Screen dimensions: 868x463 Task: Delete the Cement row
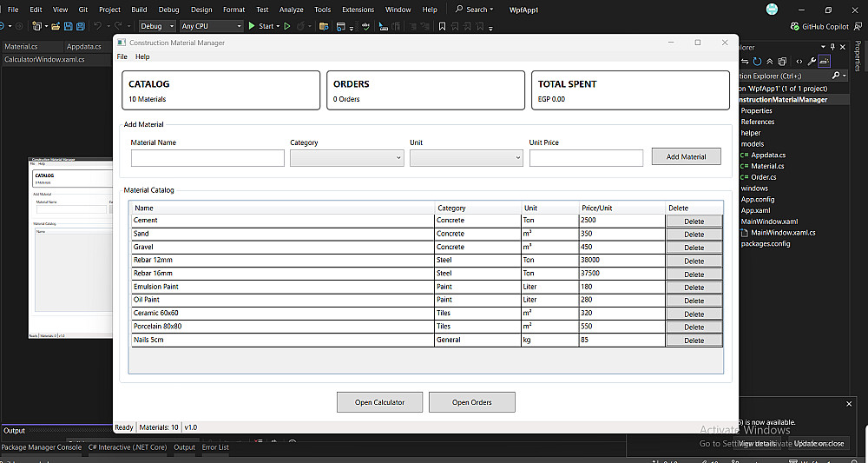tap(694, 222)
